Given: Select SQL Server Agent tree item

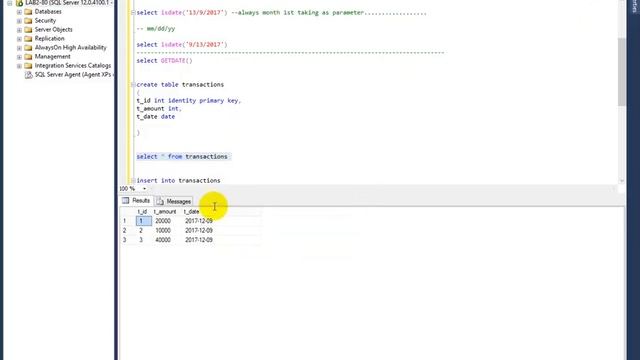Looking at the screenshot, I should click(x=73, y=75).
